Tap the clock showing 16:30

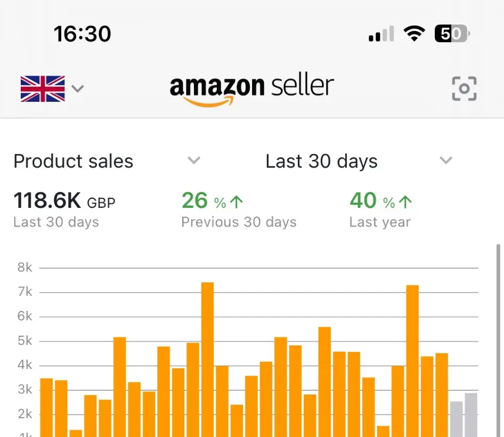click(83, 34)
